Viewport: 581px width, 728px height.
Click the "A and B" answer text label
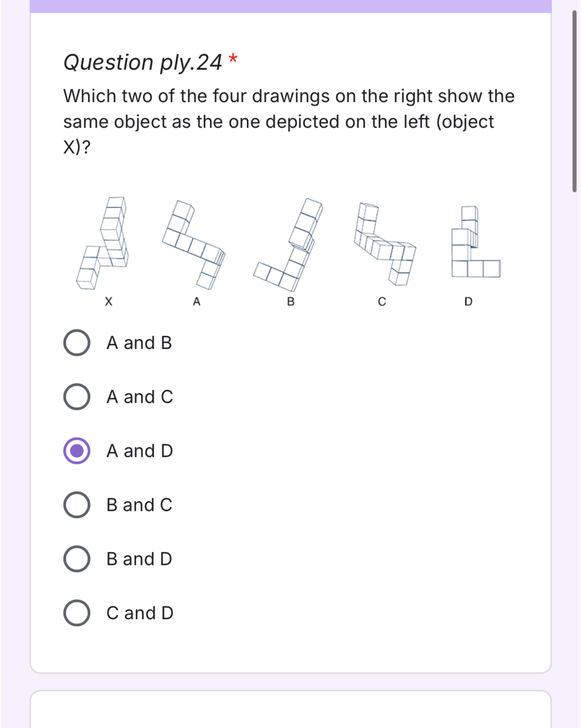138,342
